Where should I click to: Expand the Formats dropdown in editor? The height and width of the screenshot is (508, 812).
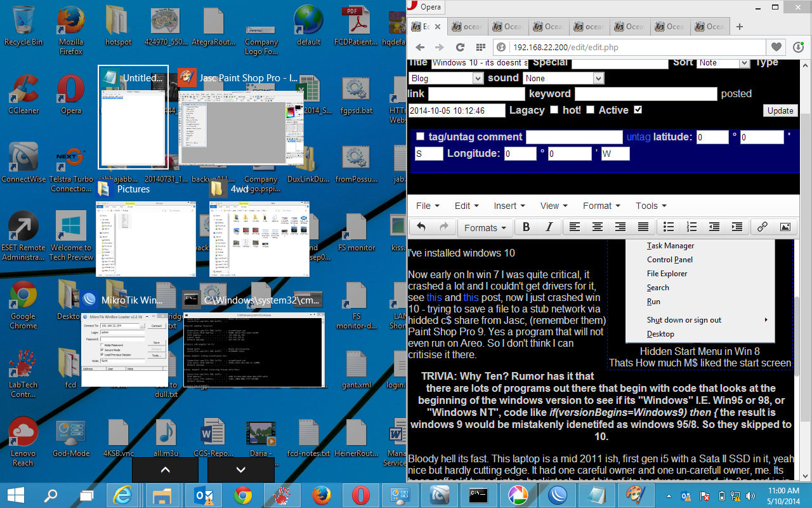(485, 227)
